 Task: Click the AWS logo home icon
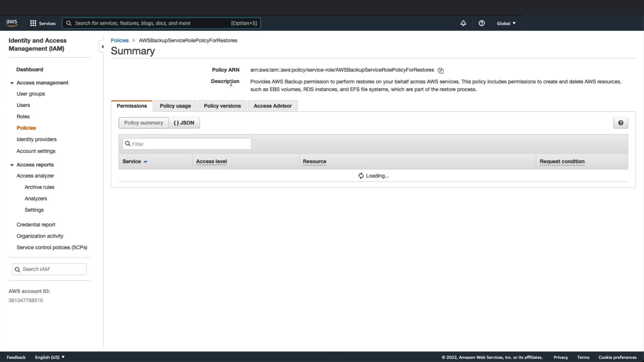point(12,23)
